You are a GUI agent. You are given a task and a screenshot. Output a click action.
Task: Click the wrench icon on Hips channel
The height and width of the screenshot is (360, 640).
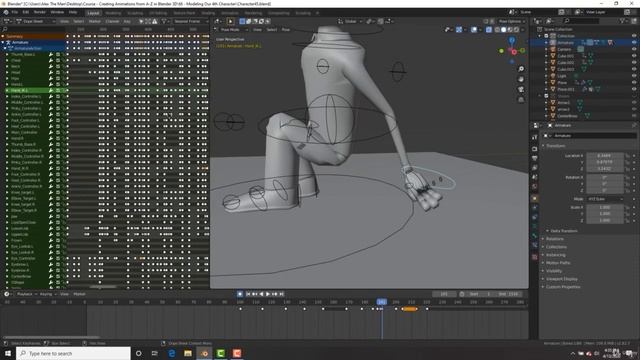(x=51, y=78)
